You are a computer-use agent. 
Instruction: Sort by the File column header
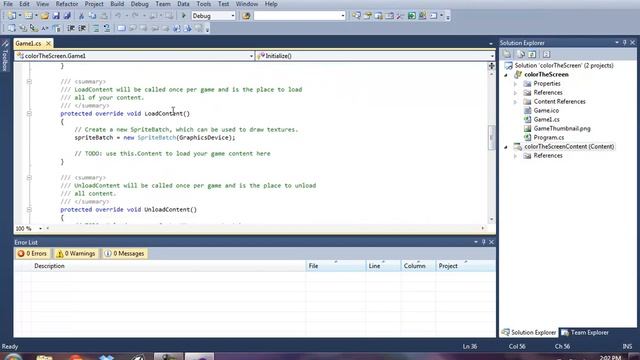tap(336, 266)
